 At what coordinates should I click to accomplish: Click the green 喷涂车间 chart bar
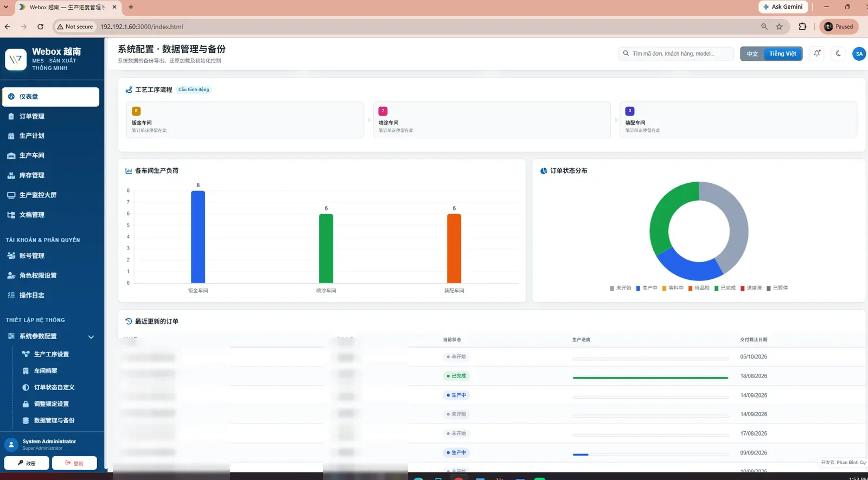[326, 248]
